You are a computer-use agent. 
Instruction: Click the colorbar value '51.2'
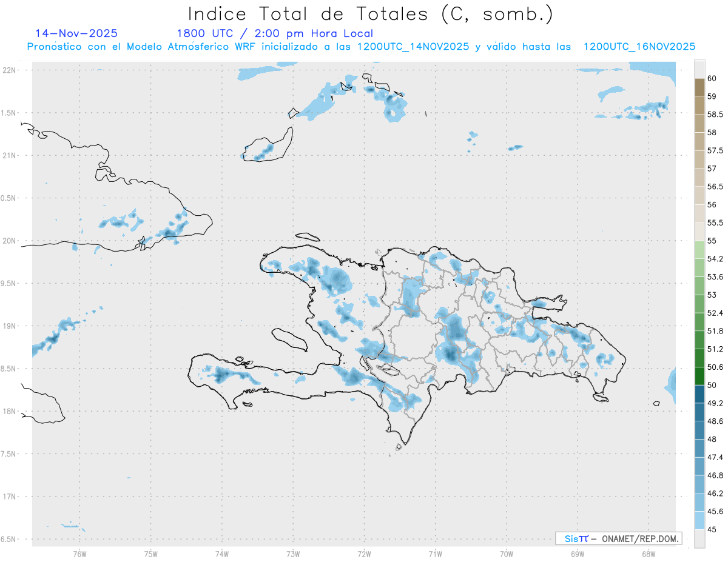coord(715,349)
